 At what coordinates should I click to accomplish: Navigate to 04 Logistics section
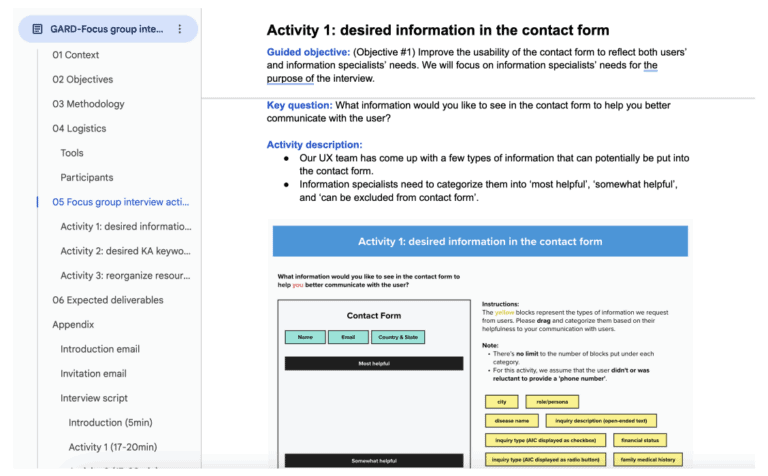click(79, 128)
